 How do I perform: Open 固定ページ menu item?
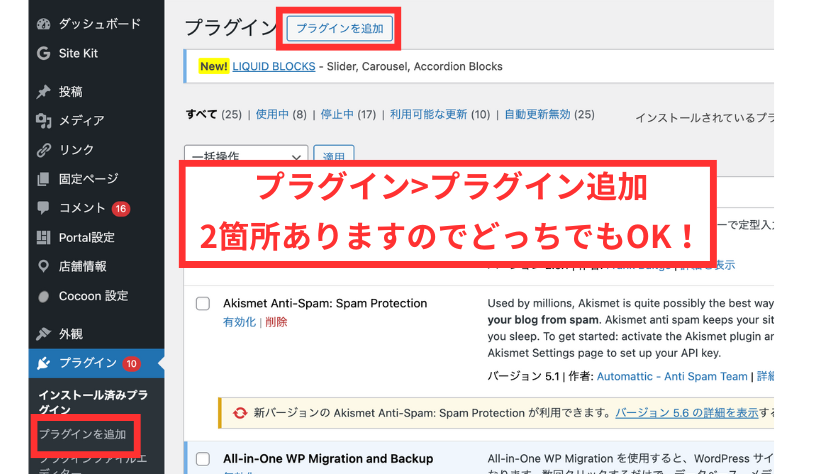[89, 179]
